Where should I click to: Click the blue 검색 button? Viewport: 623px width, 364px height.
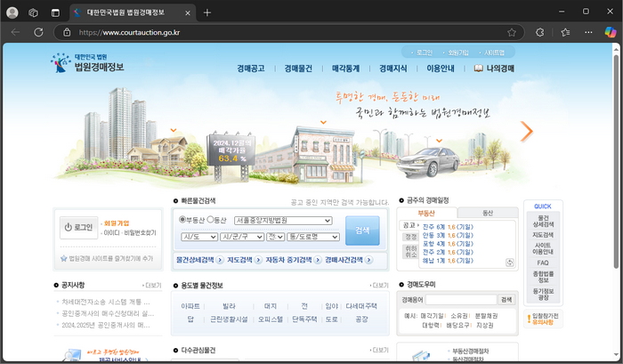coord(361,230)
